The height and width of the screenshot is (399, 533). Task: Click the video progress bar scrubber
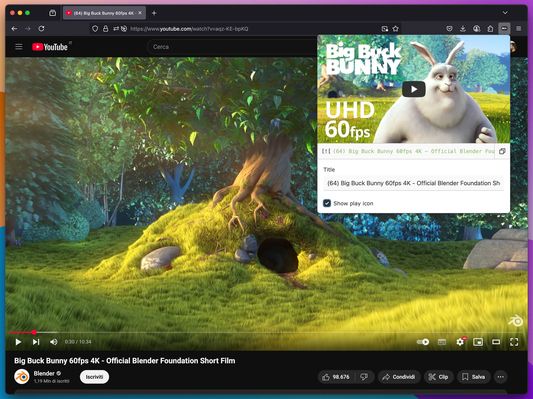coord(34,332)
